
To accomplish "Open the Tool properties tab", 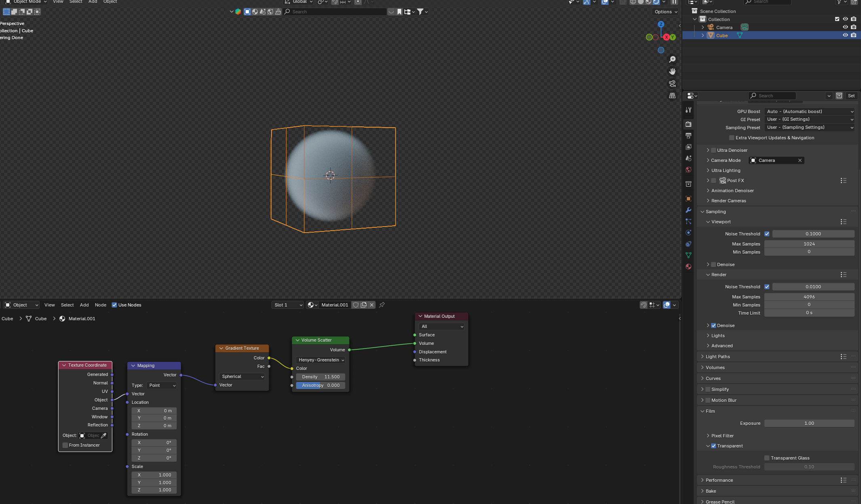I will pos(688,110).
